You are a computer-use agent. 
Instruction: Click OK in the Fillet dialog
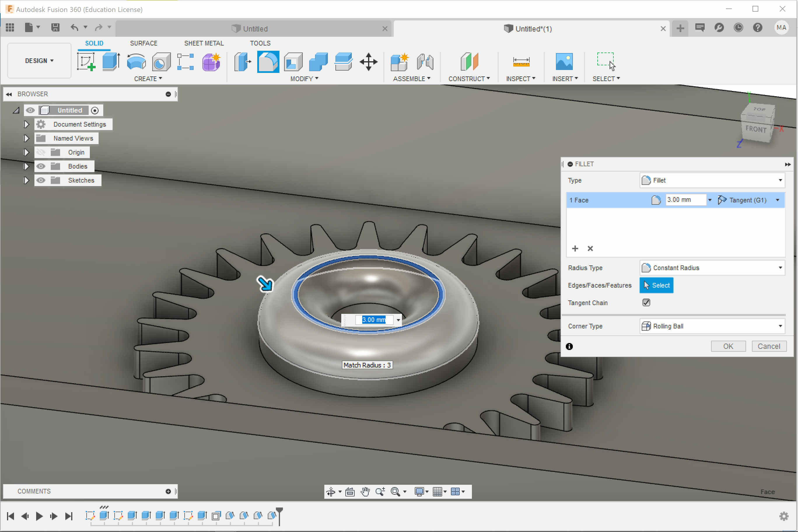pos(728,346)
